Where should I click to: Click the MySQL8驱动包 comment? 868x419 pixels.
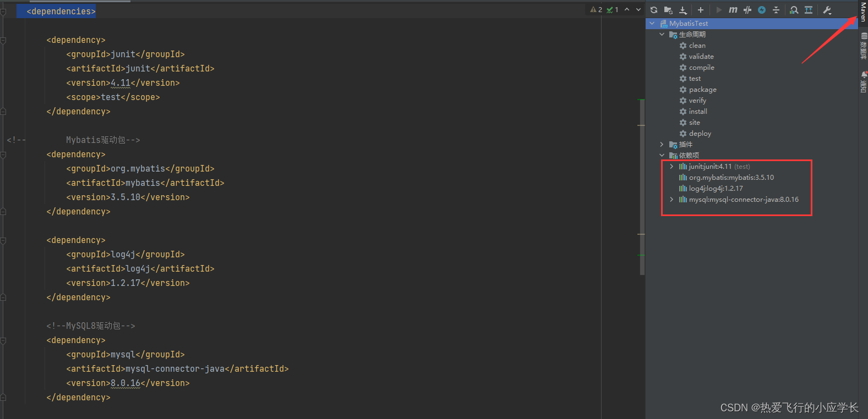point(91,326)
